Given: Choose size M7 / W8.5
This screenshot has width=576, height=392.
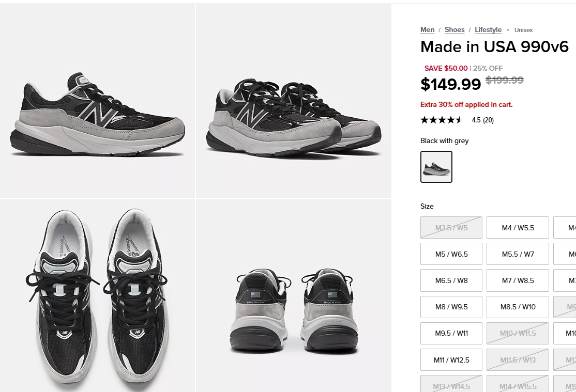Looking at the screenshot, I should (518, 280).
